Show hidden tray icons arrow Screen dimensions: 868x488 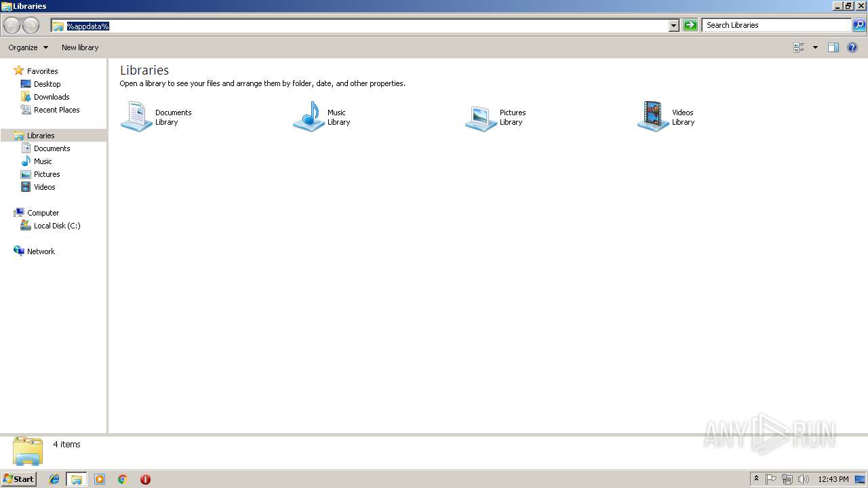tap(756, 479)
